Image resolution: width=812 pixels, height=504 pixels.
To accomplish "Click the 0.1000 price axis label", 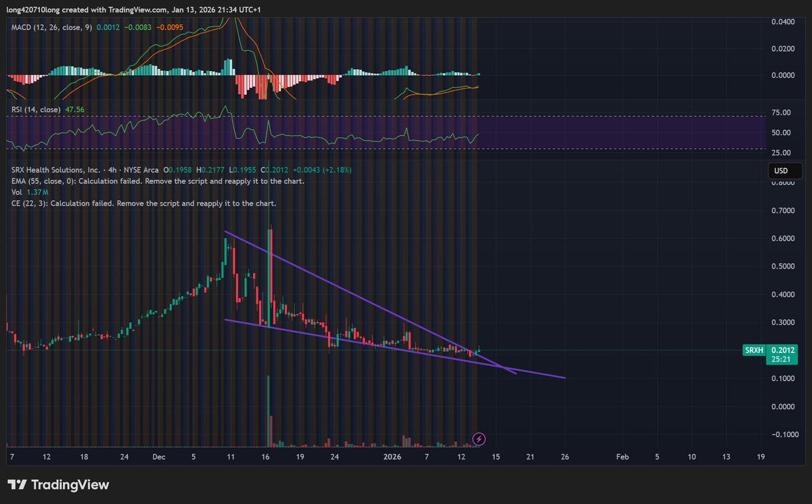I will pyautogui.click(x=784, y=379).
